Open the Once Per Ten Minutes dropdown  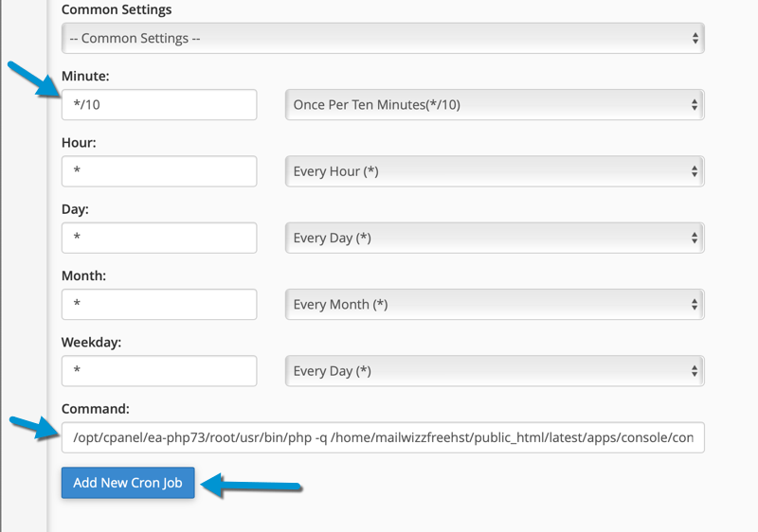click(495, 105)
